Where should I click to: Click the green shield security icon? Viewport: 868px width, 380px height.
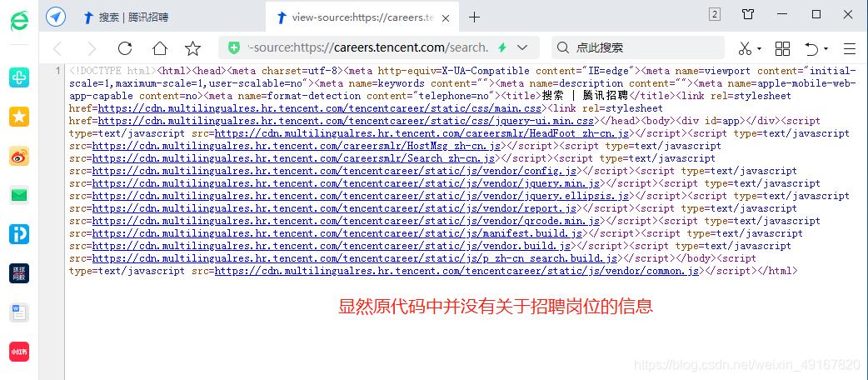tap(235, 47)
